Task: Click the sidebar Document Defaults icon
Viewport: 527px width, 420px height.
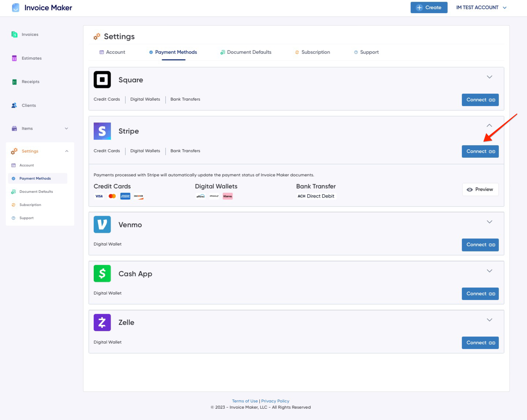Action: tap(14, 192)
